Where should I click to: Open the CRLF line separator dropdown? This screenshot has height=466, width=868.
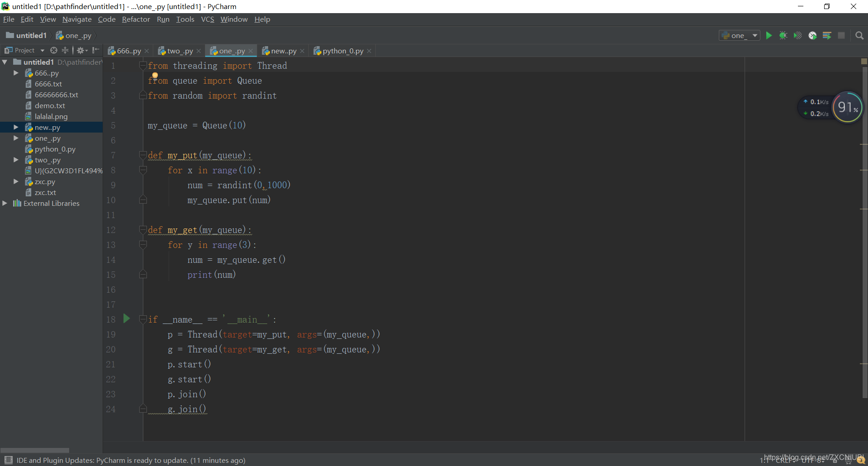click(x=785, y=461)
